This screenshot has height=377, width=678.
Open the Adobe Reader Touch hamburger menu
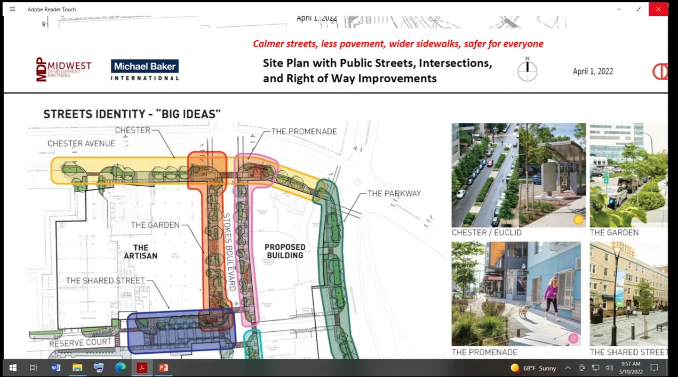click(x=13, y=9)
